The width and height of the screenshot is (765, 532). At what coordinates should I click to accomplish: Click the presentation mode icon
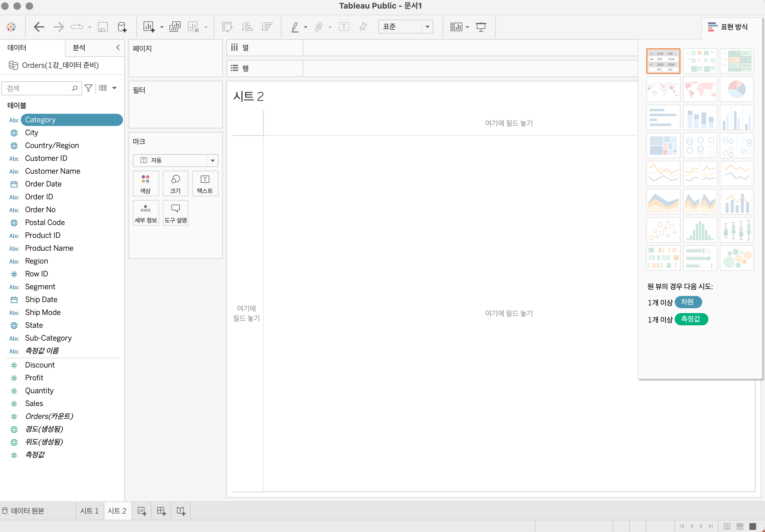(x=480, y=27)
